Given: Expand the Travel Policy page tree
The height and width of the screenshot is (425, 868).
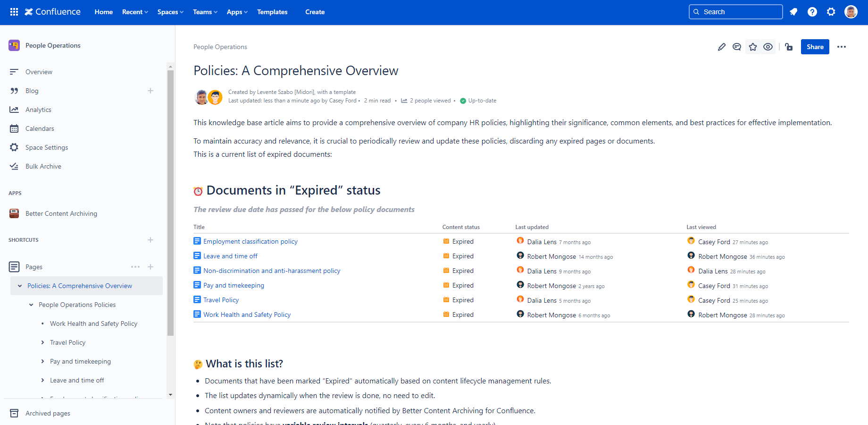Looking at the screenshot, I should coord(43,342).
